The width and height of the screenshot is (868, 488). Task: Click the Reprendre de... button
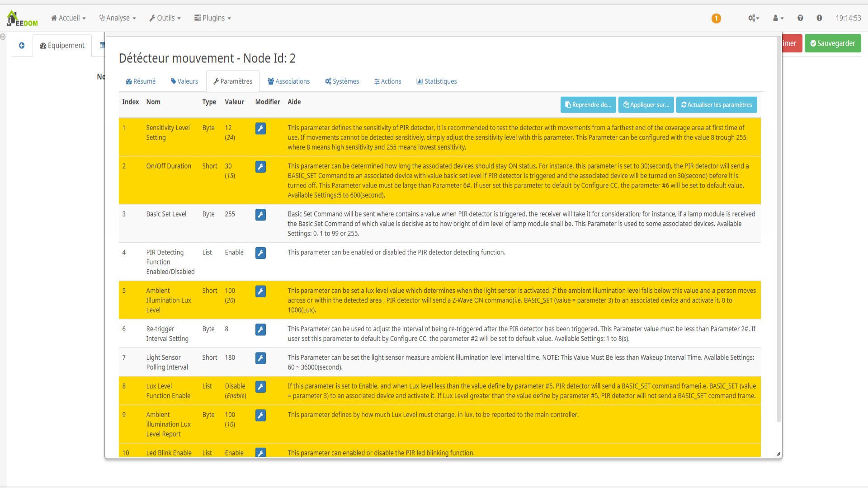588,105
